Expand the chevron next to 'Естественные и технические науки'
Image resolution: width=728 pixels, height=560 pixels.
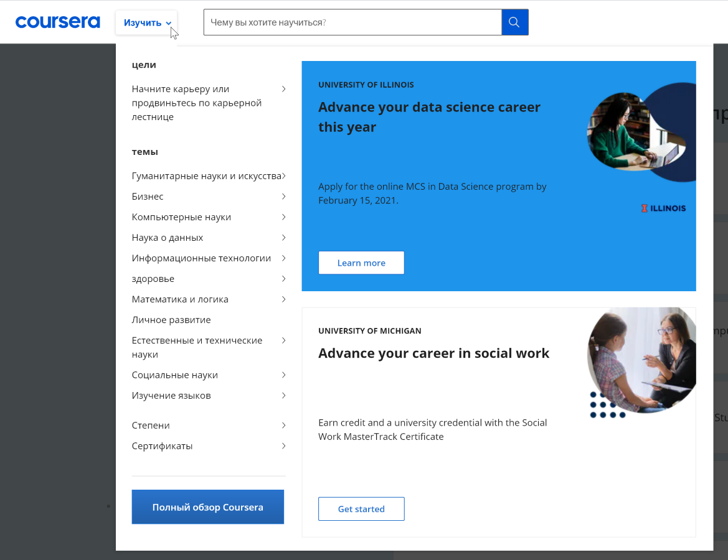tap(283, 340)
